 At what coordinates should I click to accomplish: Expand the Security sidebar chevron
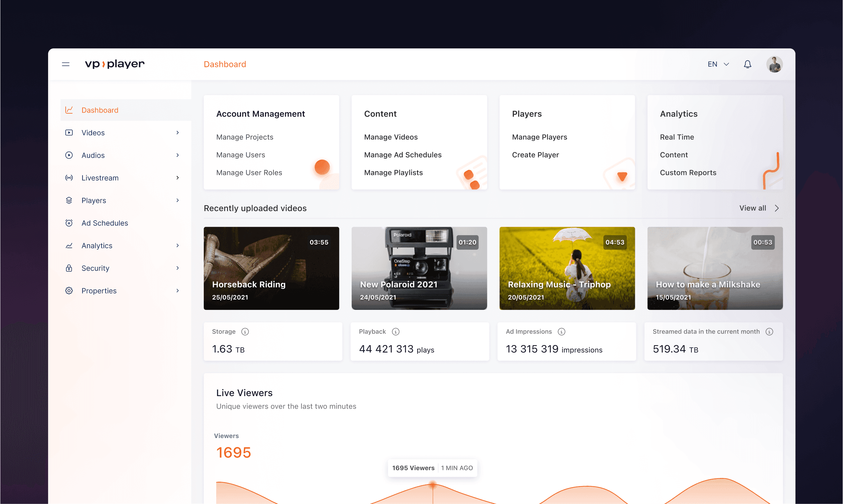point(177,268)
